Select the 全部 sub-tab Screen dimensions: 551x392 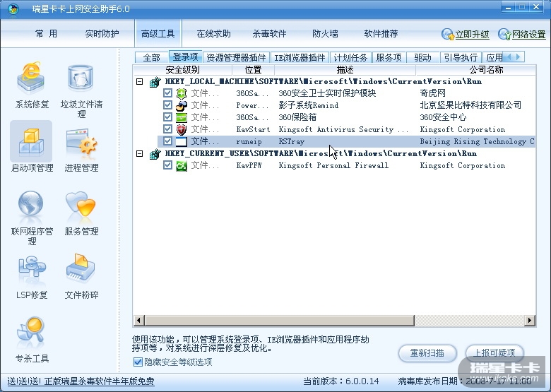click(151, 57)
